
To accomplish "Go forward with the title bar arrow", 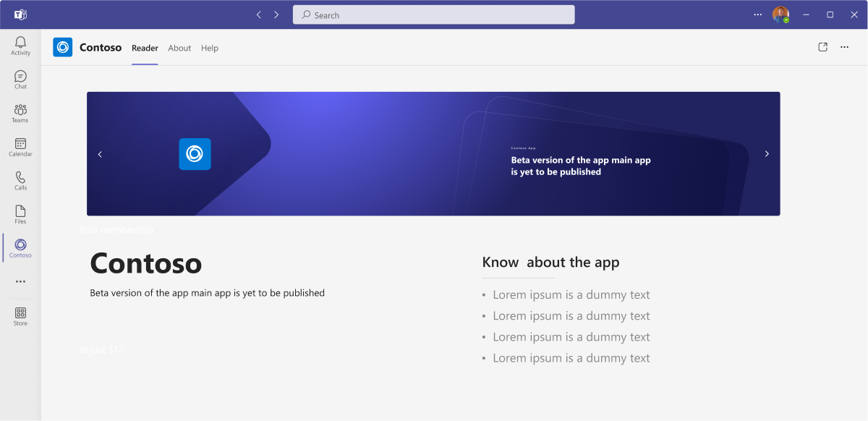I will coord(276,14).
